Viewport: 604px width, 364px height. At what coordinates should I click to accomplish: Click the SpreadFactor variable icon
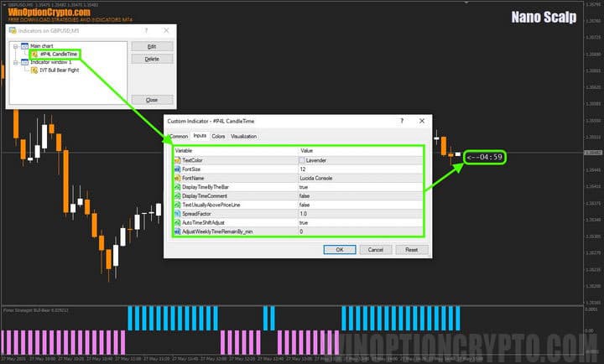[x=177, y=213]
